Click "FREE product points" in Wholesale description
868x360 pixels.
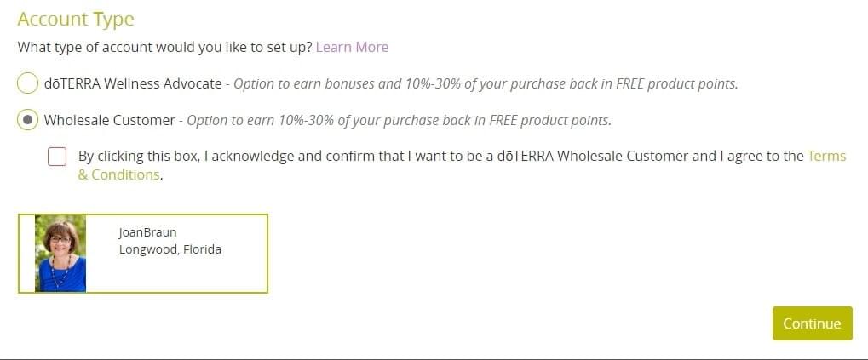pyautogui.click(x=549, y=121)
